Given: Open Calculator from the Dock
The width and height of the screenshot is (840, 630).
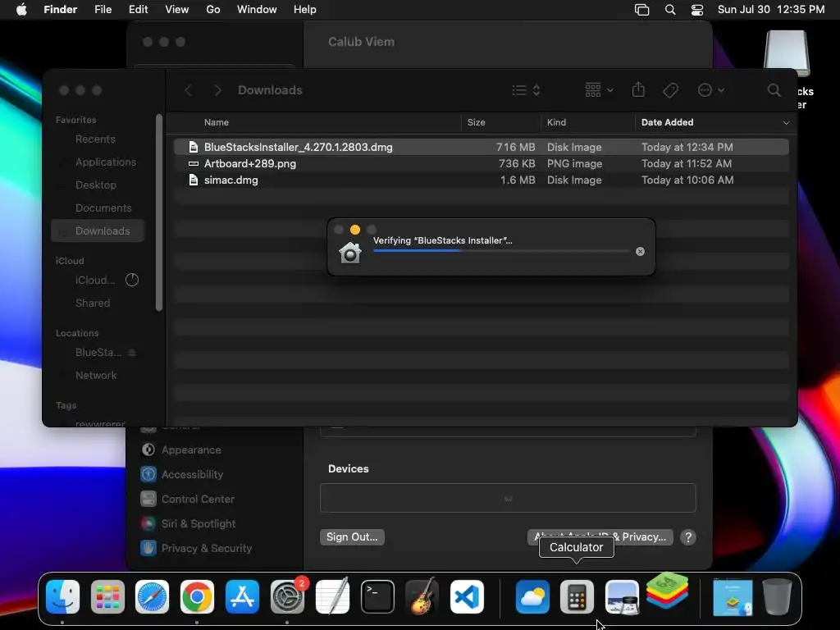Looking at the screenshot, I should click(x=577, y=596).
